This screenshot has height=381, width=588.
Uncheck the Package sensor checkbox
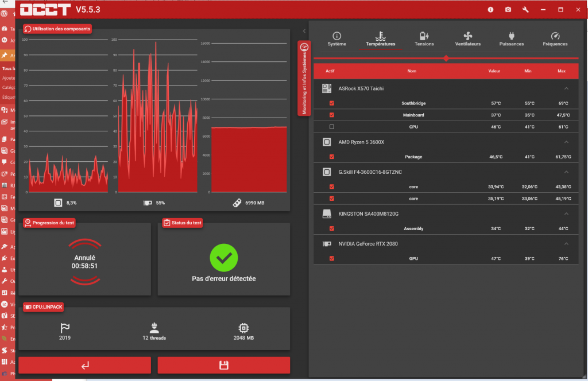point(331,157)
